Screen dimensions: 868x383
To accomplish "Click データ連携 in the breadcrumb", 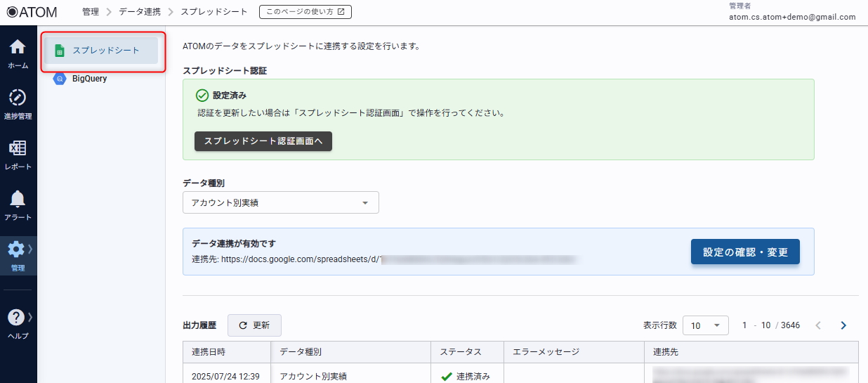I will pos(139,12).
